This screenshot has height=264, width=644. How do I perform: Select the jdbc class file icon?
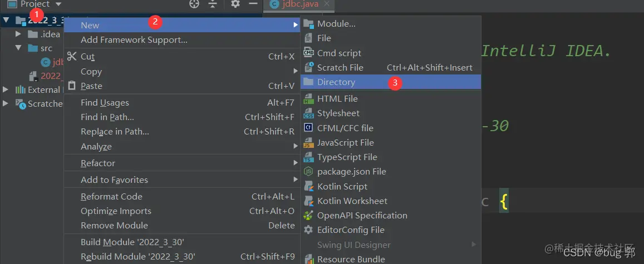click(46, 62)
